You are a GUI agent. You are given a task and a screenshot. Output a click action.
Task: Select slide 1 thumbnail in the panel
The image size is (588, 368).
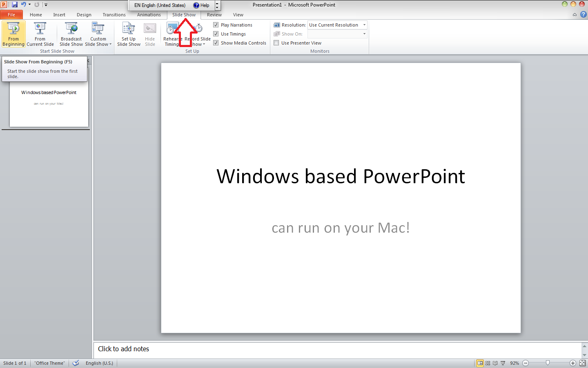49,98
